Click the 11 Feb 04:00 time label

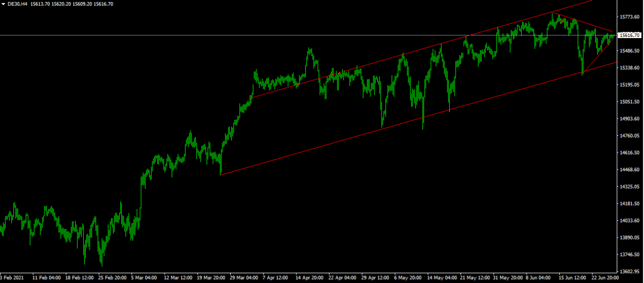47,278
